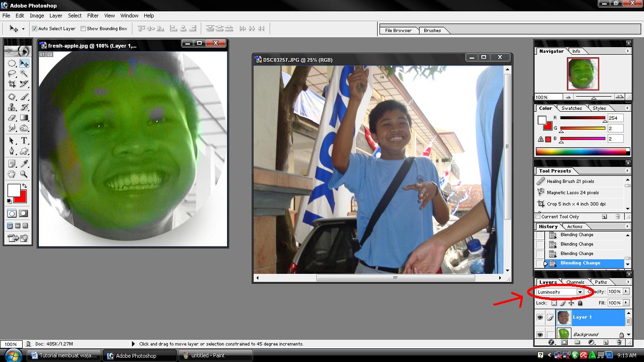Screen dimensions: 644x362
Task: Delete layer trash icon in Layers panel
Action: point(619,342)
